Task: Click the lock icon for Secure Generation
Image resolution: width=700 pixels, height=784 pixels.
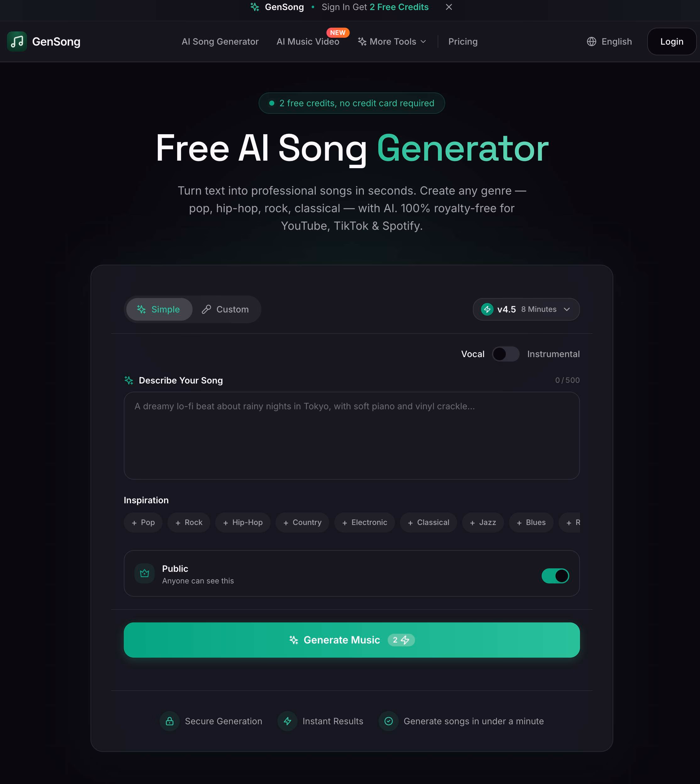Action: (170, 721)
